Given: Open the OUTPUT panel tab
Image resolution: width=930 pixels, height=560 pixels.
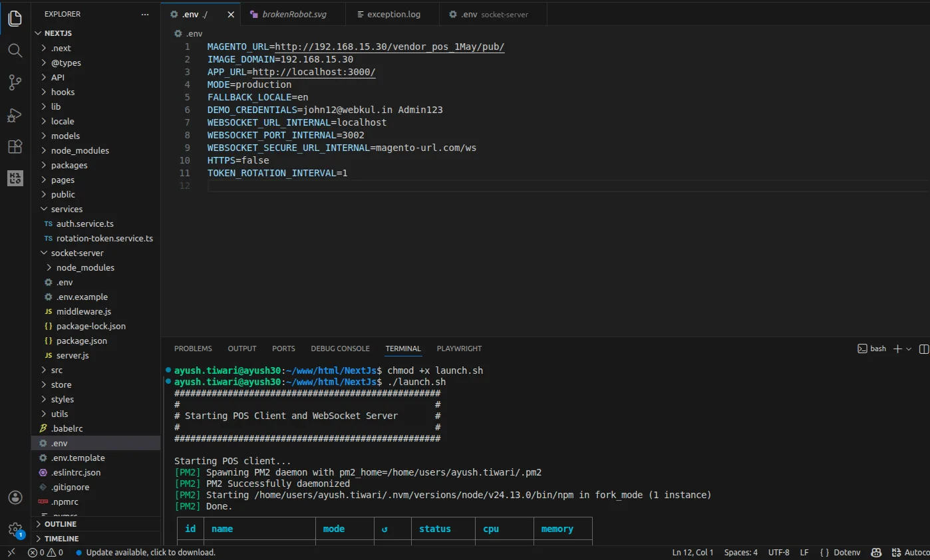Looking at the screenshot, I should tap(242, 349).
